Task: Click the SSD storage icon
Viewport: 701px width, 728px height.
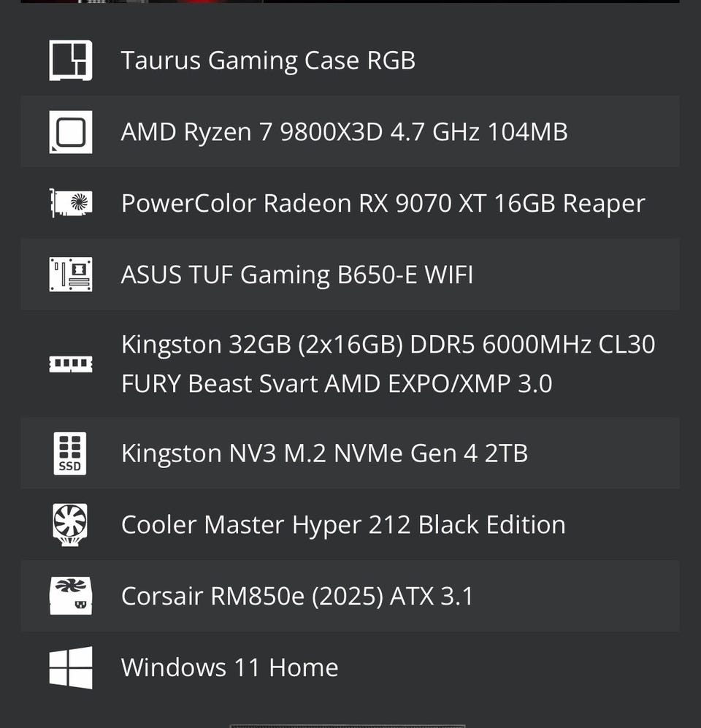Action: point(70,453)
